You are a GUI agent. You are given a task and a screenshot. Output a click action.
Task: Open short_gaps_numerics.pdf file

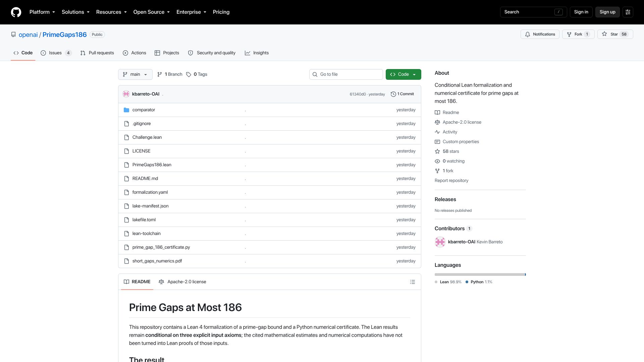click(x=157, y=261)
